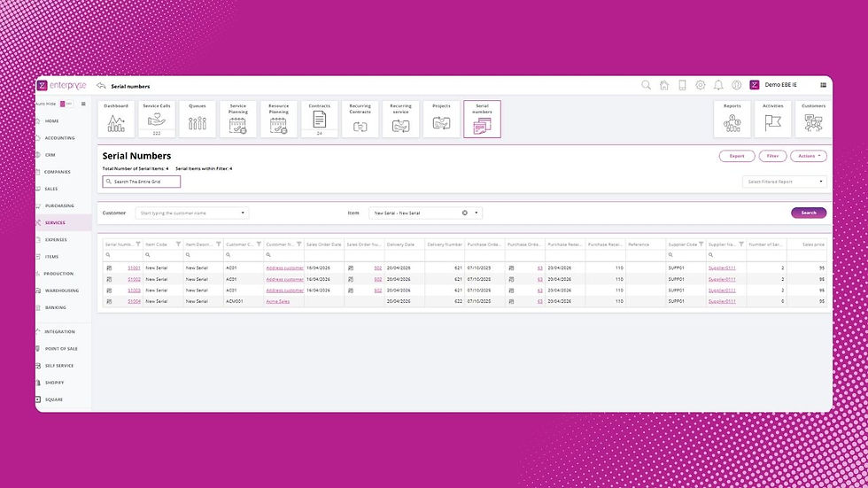
Task: Open the Resource Planning tile
Action: click(278, 119)
